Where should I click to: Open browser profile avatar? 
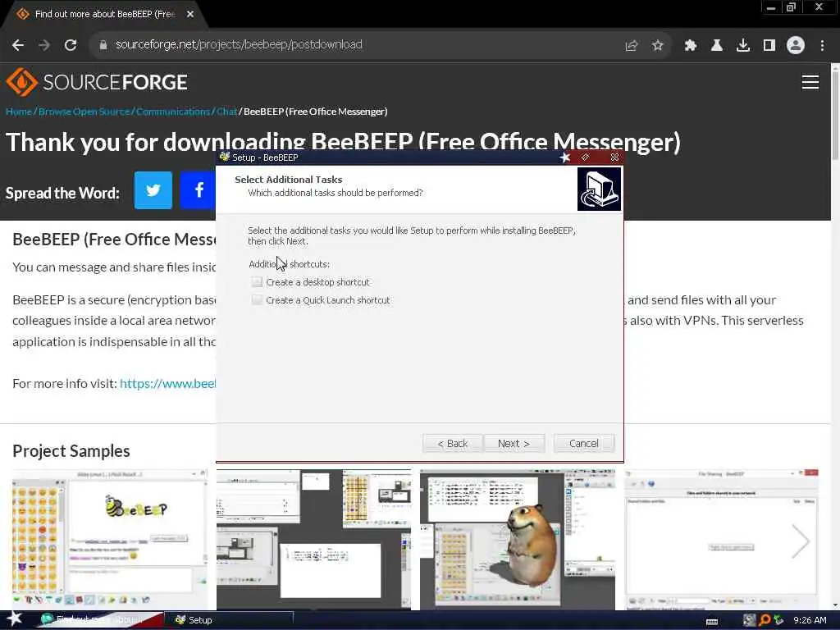pyautogui.click(x=795, y=46)
